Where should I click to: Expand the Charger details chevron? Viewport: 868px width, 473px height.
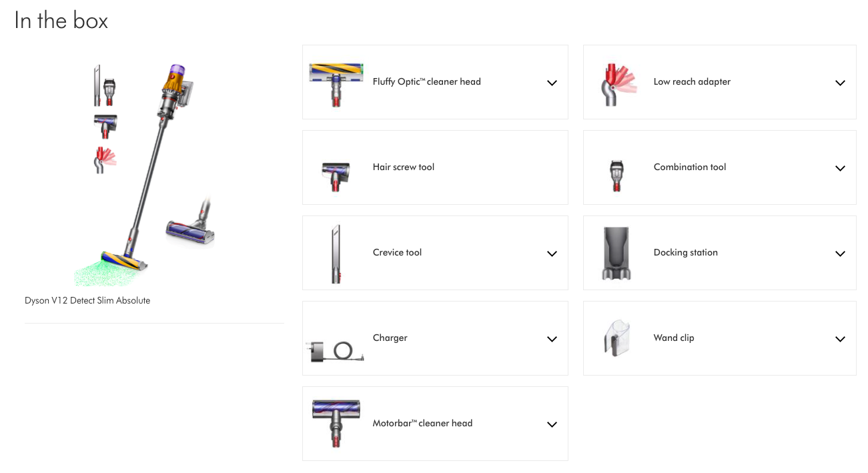552,339
